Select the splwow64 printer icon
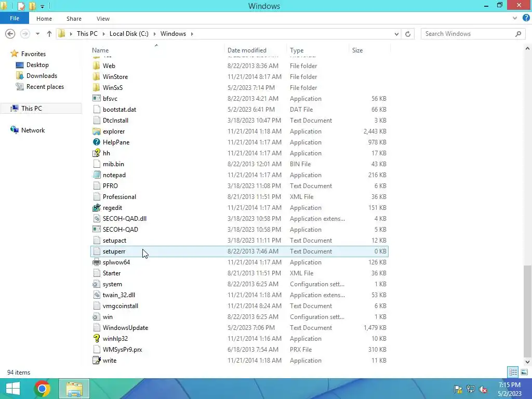Screen dimensions: 532x399 96,262
